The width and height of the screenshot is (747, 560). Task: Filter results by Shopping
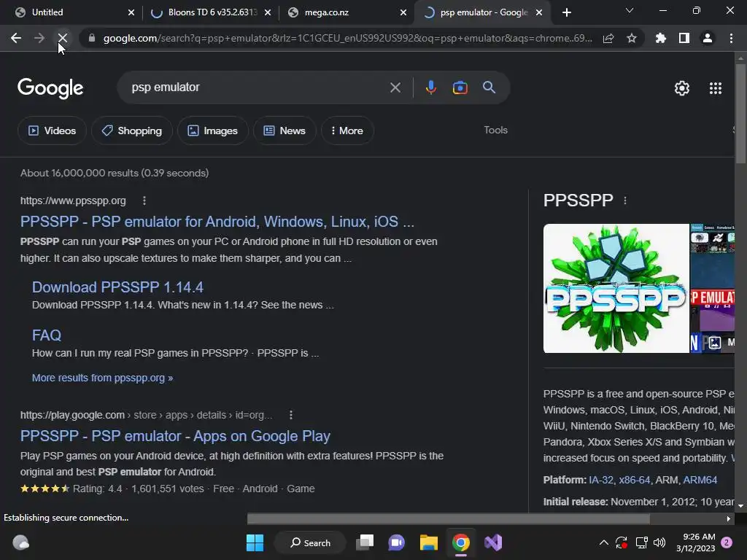click(x=132, y=131)
